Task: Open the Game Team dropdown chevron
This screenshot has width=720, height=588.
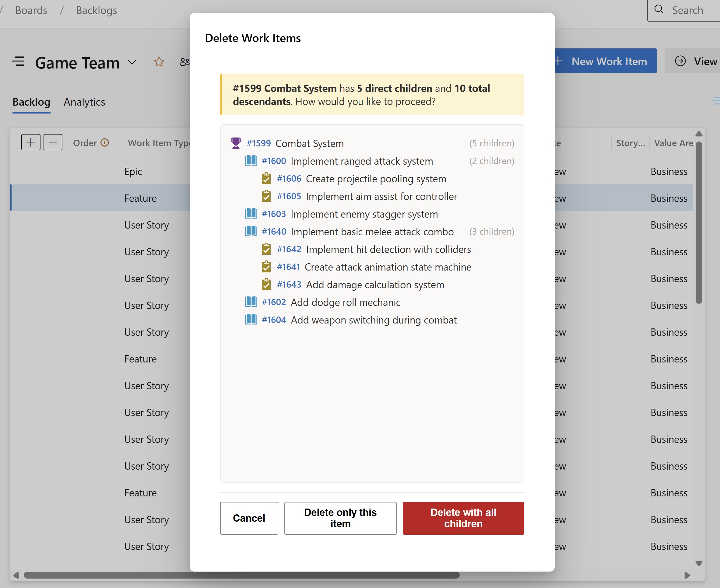Action: pos(132,62)
